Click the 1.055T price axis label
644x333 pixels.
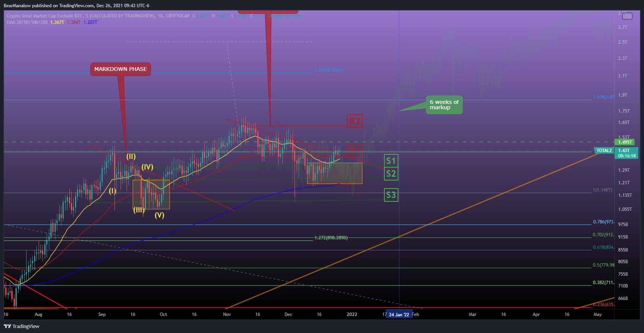click(x=625, y=209)
